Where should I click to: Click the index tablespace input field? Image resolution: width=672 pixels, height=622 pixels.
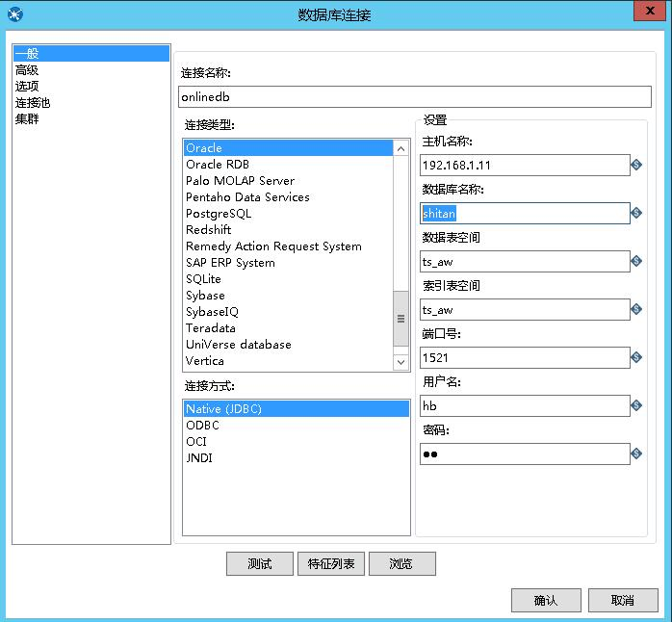point(525,309)
